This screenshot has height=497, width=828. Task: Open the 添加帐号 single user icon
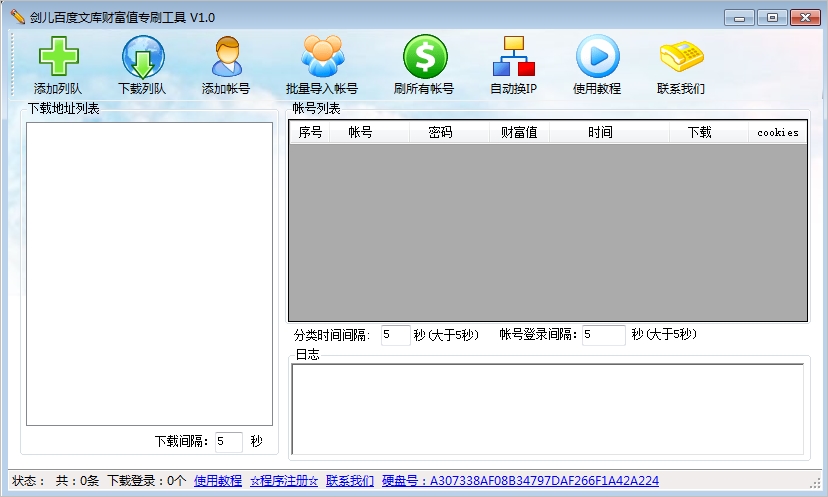pos(227,56)
